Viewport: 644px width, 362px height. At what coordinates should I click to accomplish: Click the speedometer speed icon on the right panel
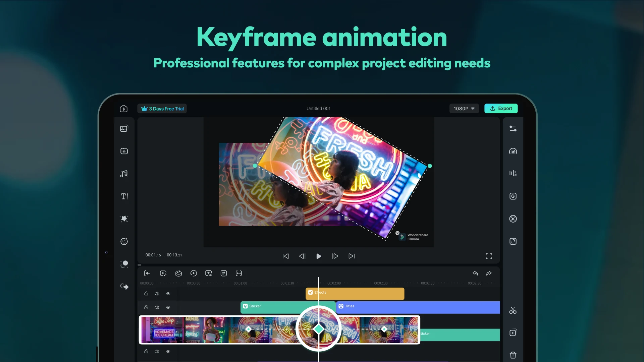(513, 151)
